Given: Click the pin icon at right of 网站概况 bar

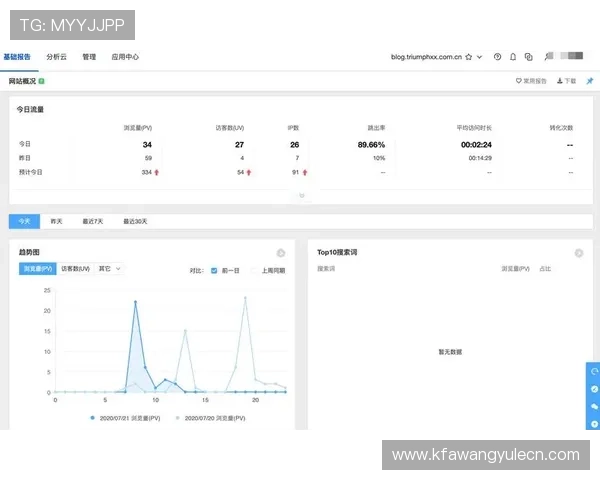Looking at the screenshot, I should point(589,80).
